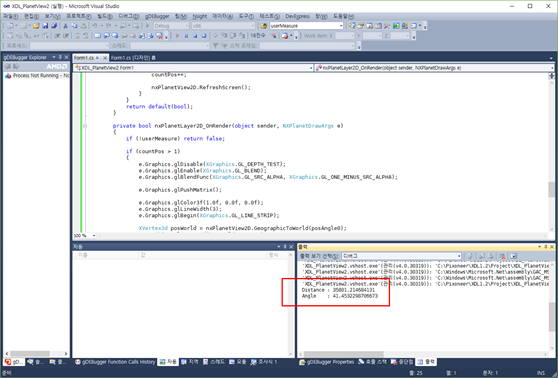
Task: Click the Distance : 35801.214684131 output line
Action: tap(338, 290)
